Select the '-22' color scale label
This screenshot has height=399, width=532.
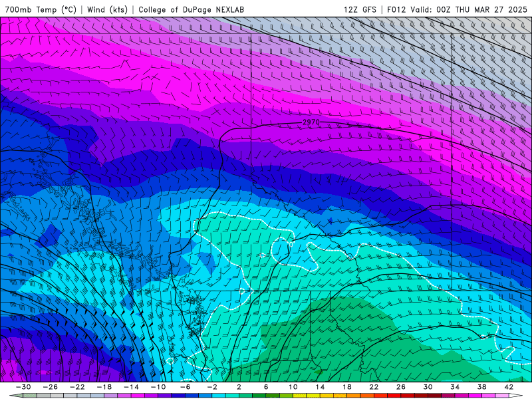(x=77, y=387)
